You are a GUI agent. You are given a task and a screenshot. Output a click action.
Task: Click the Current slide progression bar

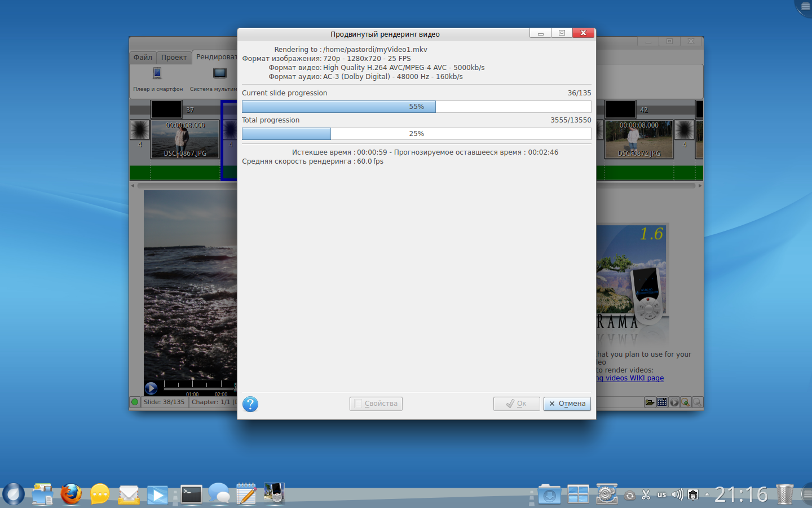416,107
